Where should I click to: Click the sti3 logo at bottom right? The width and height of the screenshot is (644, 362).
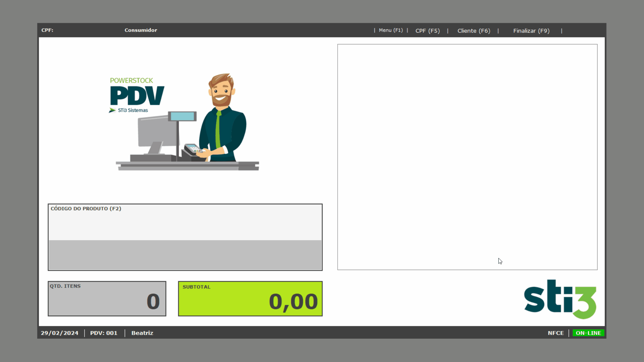(560, 299)
